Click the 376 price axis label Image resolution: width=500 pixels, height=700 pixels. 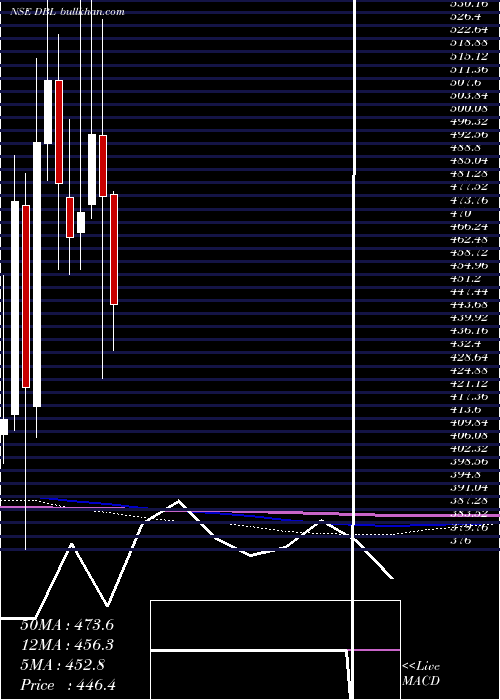coord(462,541)
